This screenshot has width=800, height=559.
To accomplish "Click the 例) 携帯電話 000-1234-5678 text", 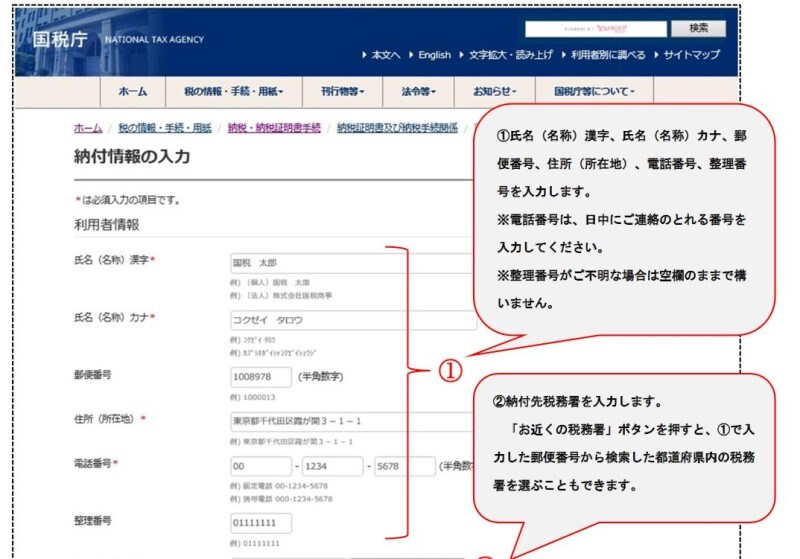I will [281, 499].
